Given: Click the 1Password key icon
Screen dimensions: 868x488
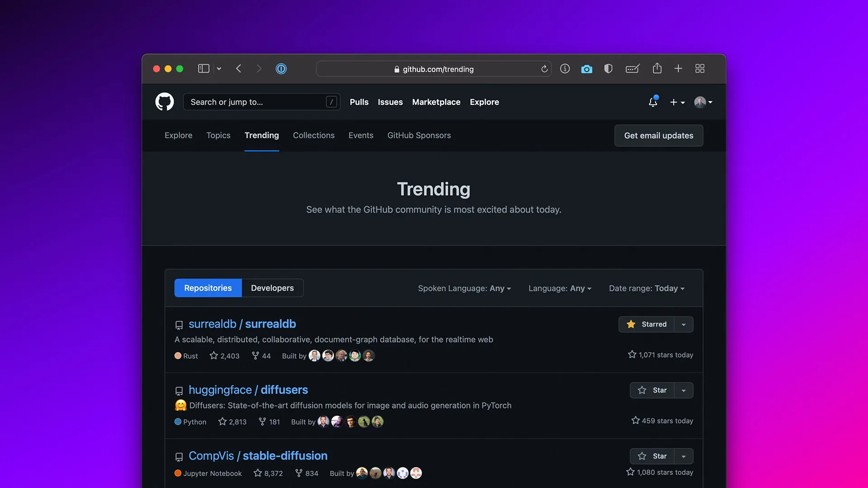Looking at the screenshot, I should tap(280, 69).
